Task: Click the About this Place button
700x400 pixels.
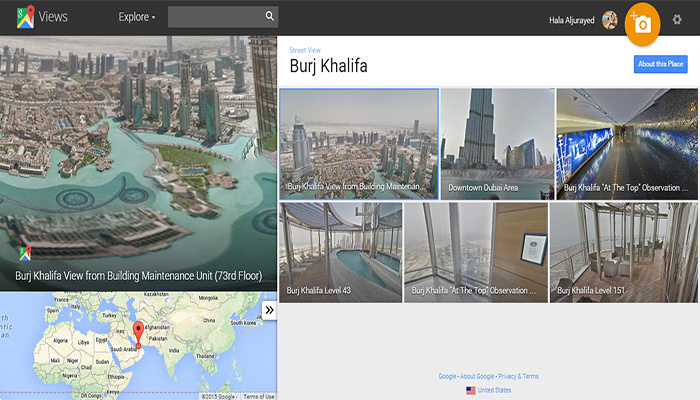Action: tap(660, 64)
